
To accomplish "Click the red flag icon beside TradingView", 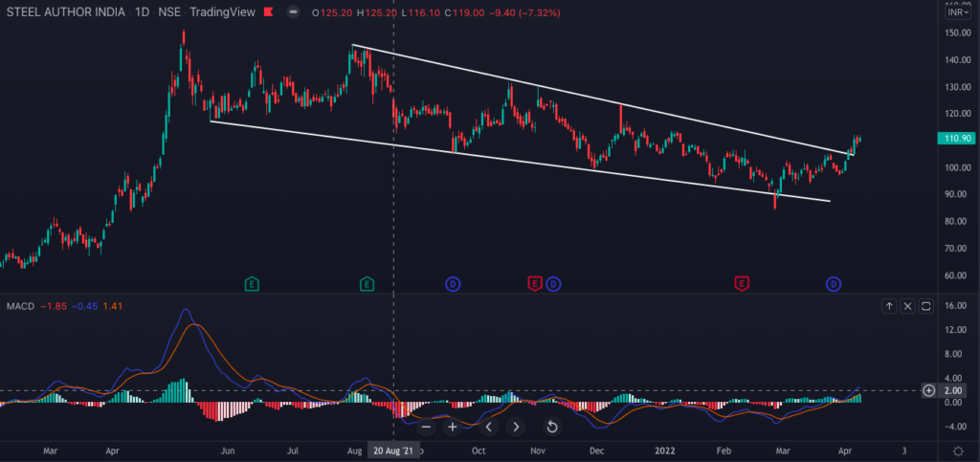I will [x=269, y=12].
